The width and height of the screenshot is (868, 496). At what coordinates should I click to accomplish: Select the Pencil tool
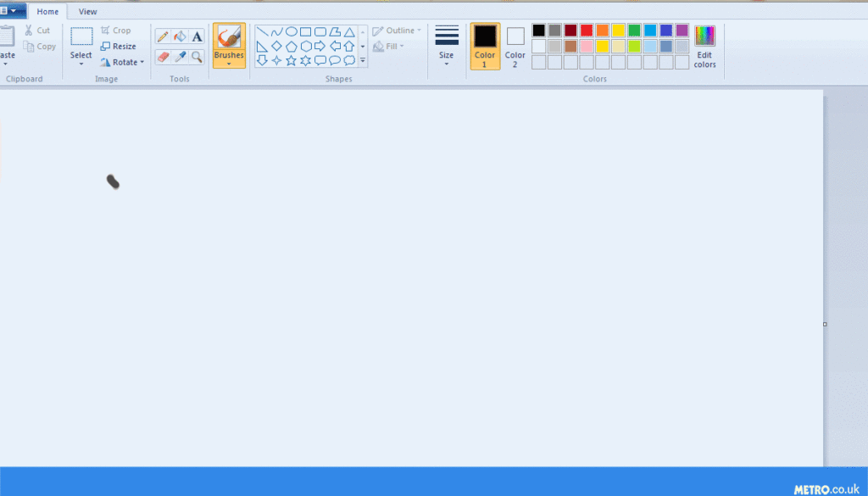point(163,36)
